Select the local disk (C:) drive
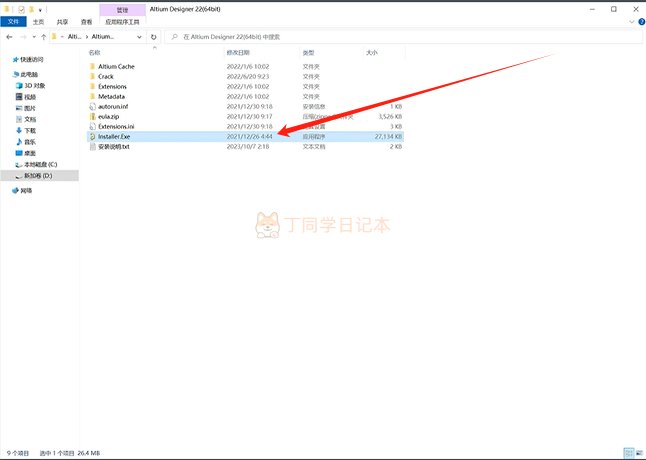This screenshot has width=646, height=460. 36,165
